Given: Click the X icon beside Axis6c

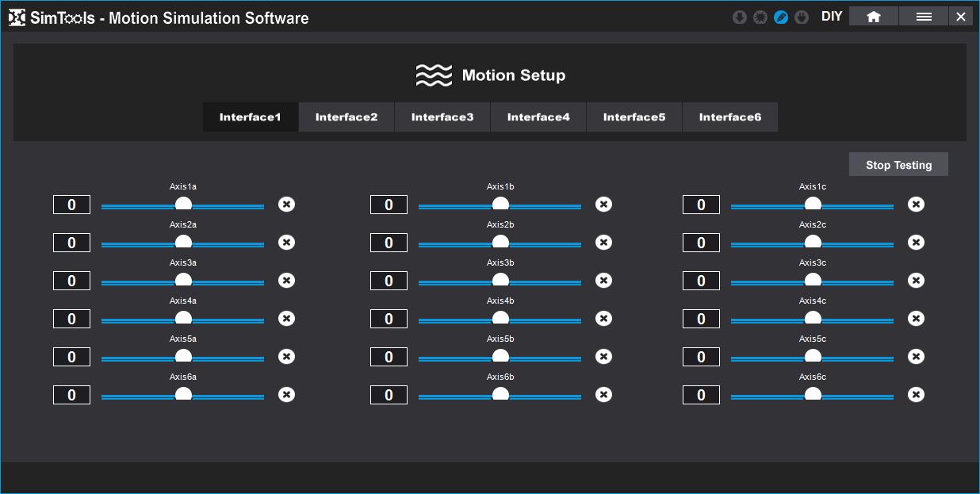Looking at the screenshot, I should click(x=916, y=395).
